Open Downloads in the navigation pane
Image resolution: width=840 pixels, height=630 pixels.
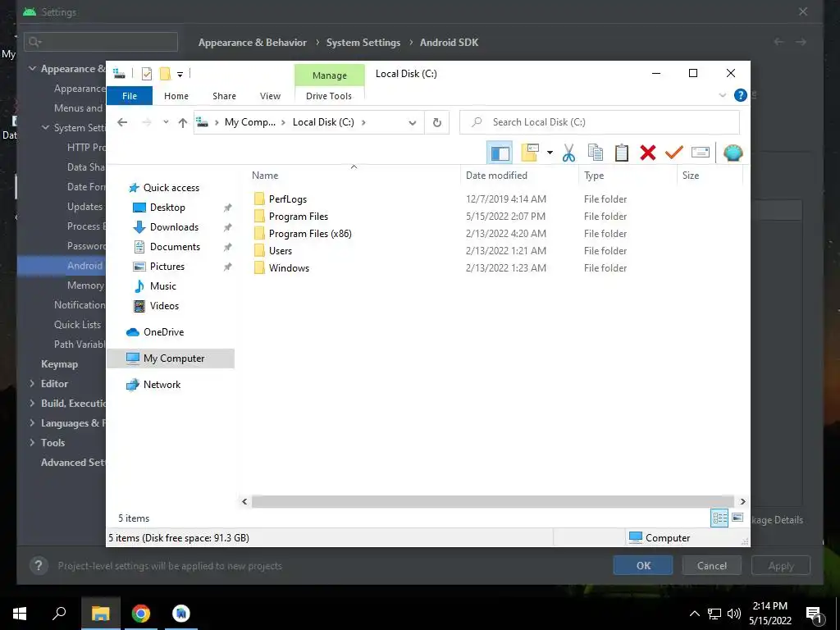(x=174, y=227)
